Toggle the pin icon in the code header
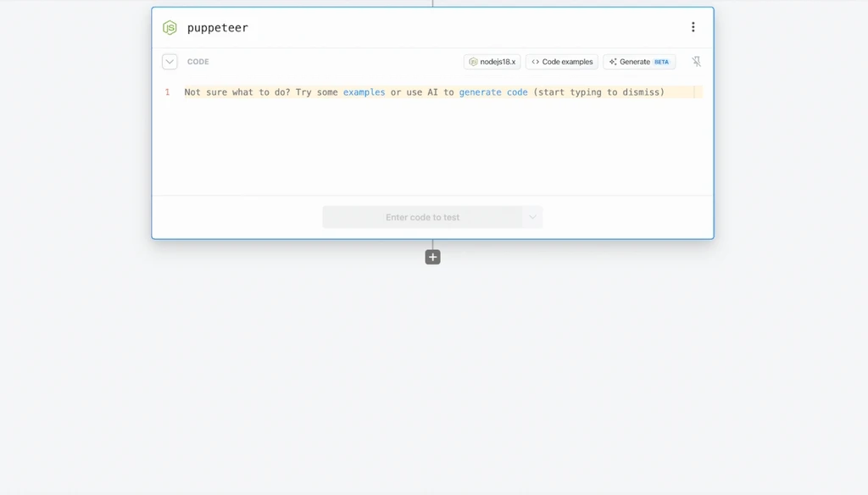The height and width of the screenshot is (495, 868). click(x=696, y=62)
